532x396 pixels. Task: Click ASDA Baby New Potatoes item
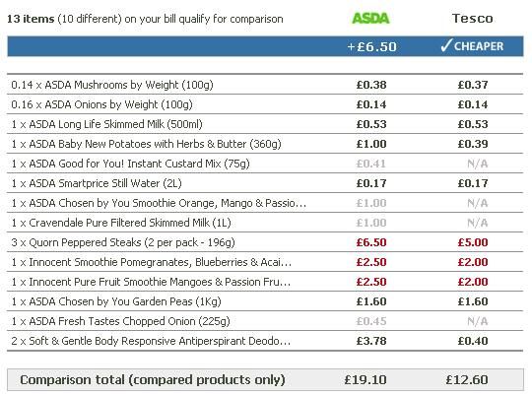coord(146,144)
